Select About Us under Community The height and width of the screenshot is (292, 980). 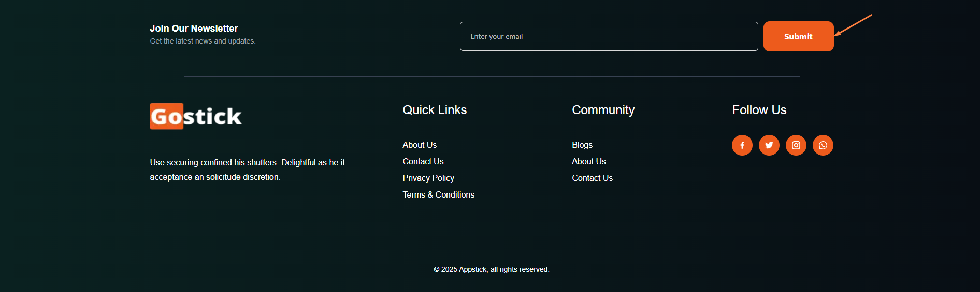tap(589, 161)
